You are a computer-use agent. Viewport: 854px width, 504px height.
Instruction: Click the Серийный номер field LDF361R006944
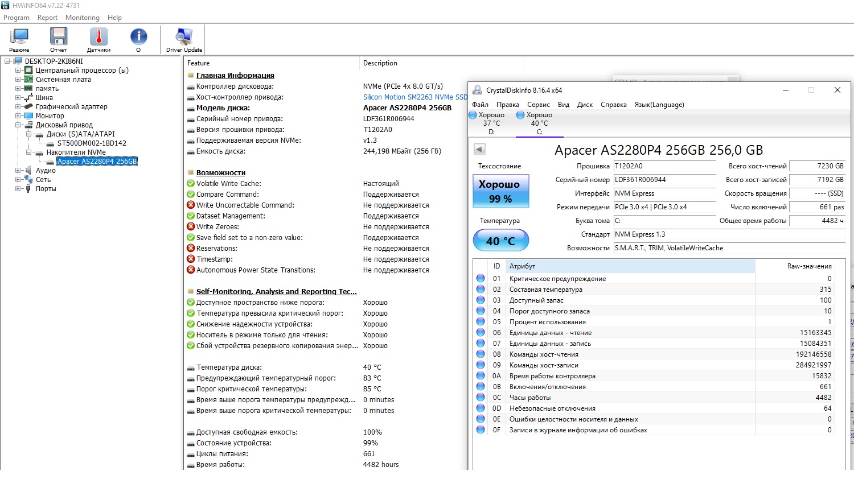[664, 180]
